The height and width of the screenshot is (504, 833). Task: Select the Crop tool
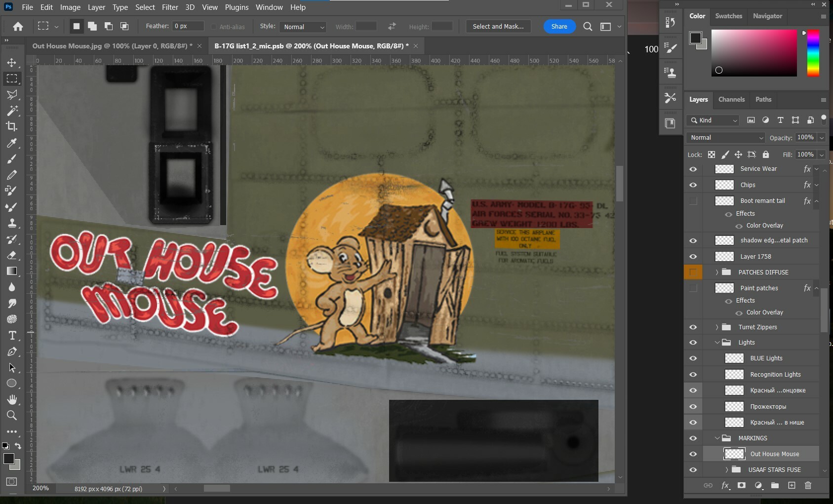pos(12,126)
